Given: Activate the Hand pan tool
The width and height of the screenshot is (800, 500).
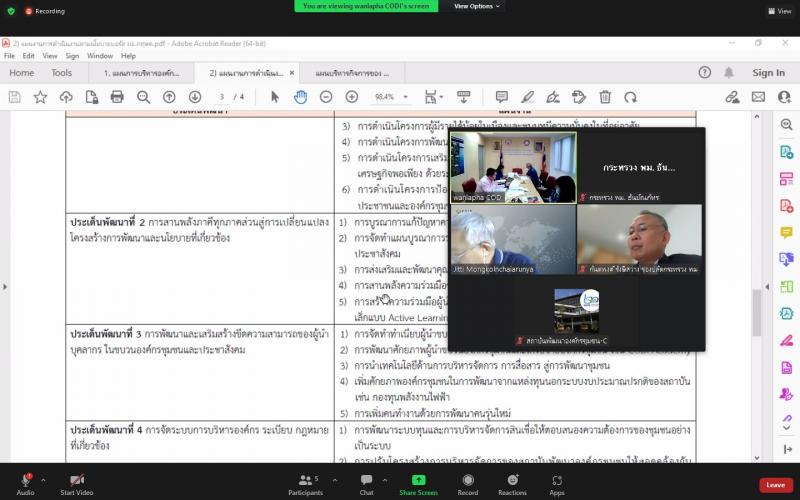Looking at the screenshot, I should pyautogui.click(x=301, y=97).
